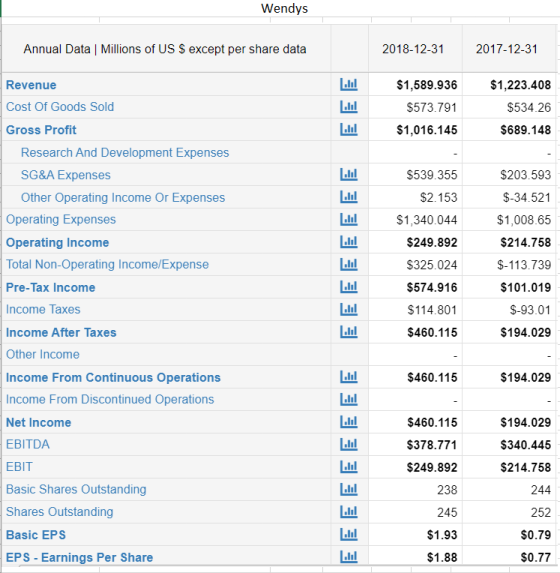Click the Basic EPS chart icon
560x573 pixels.
pyautogui.click(x=349, y=535)
